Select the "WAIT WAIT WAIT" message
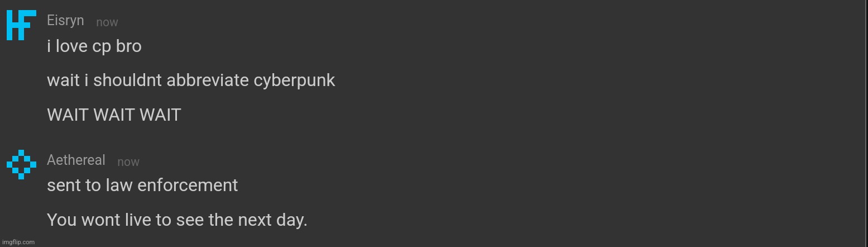868x247 pixels. point(114,115)
